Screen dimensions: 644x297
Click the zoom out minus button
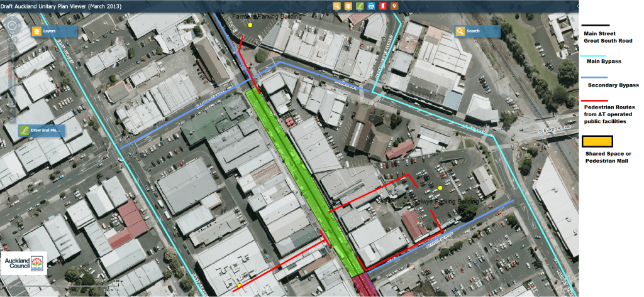12,93
